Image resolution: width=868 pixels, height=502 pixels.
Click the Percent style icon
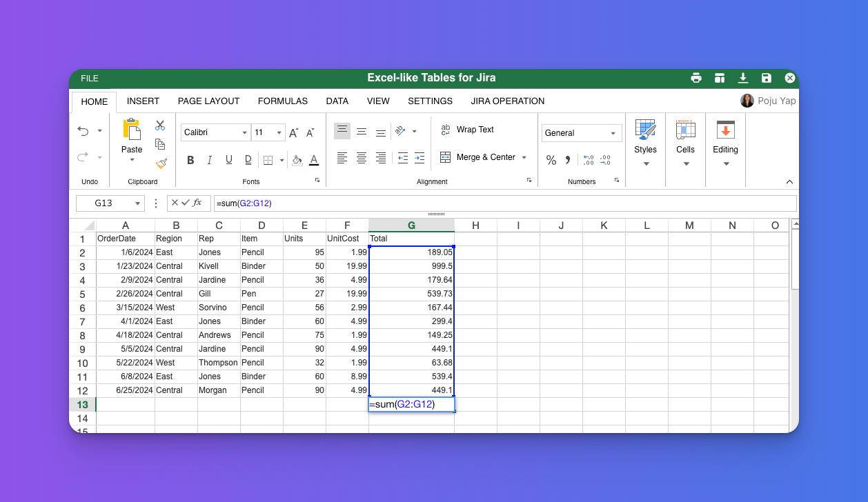click(x=551, y=160)
